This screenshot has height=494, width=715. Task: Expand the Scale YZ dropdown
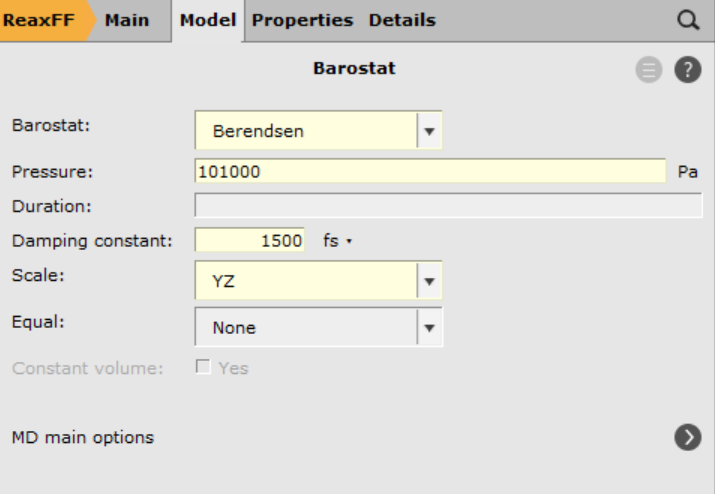[429, 281]
